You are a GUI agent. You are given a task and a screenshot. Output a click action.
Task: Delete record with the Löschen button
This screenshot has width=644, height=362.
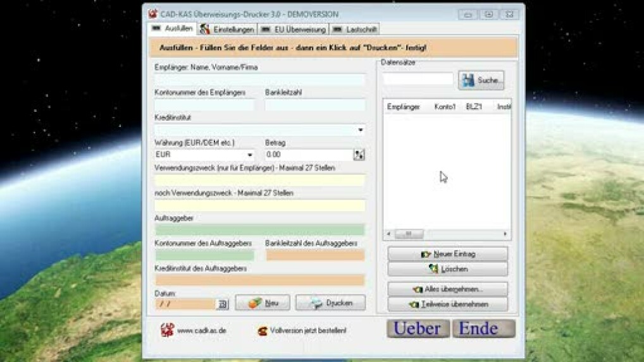coord(447,269)
